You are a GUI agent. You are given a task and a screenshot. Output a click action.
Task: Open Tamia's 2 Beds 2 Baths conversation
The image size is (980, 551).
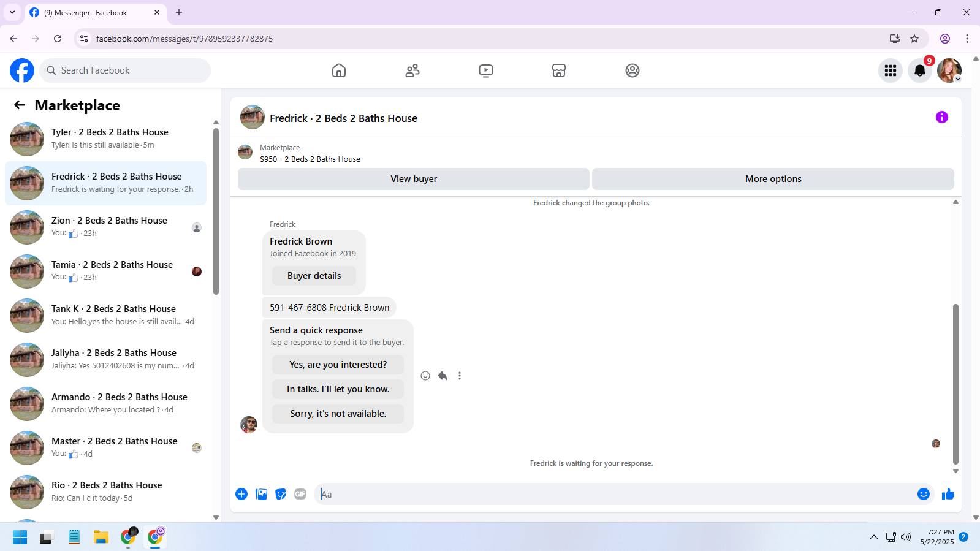[x=105, y=272]
